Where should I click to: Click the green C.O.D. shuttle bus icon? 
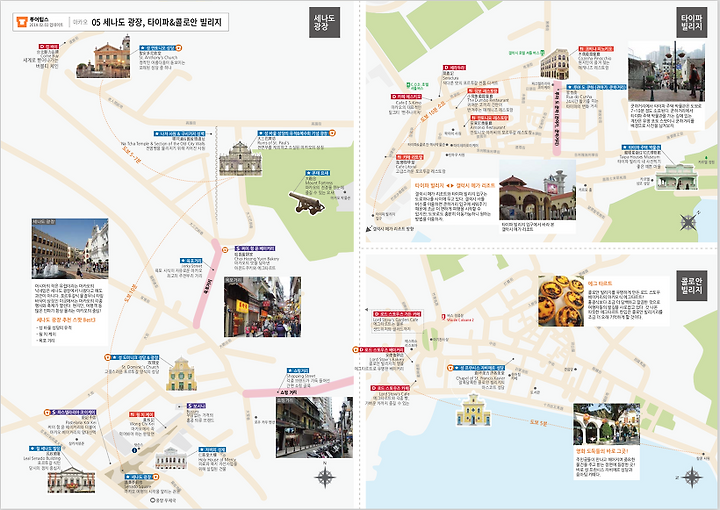tap(408, 86)
